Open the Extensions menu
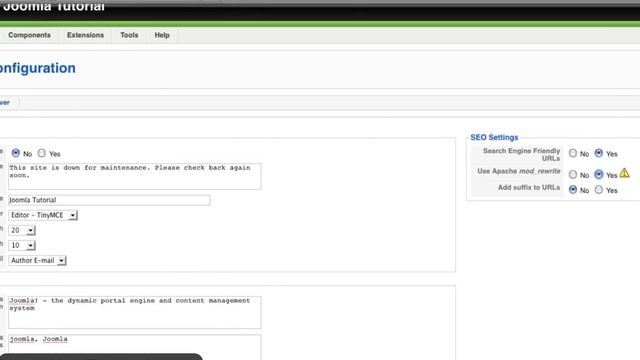 coord(85,35)
